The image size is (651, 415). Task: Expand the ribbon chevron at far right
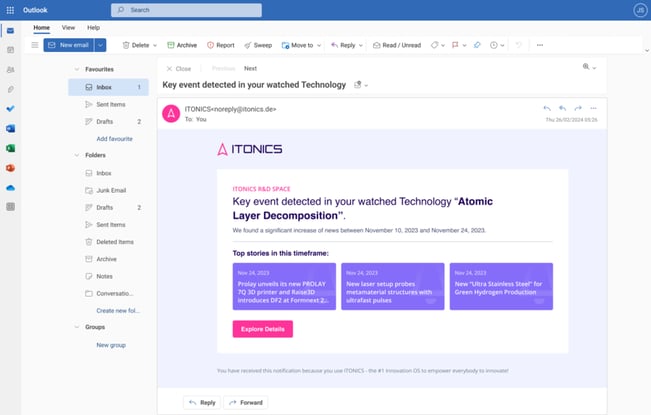647,51
